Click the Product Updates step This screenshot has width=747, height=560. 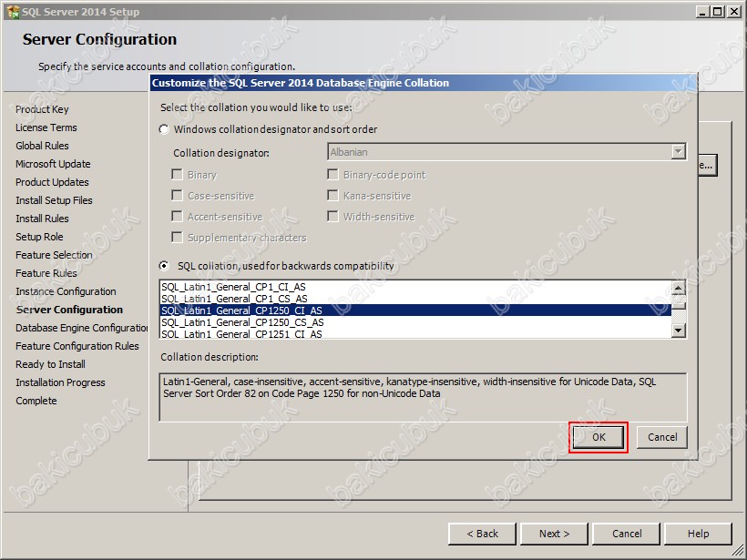52,182
